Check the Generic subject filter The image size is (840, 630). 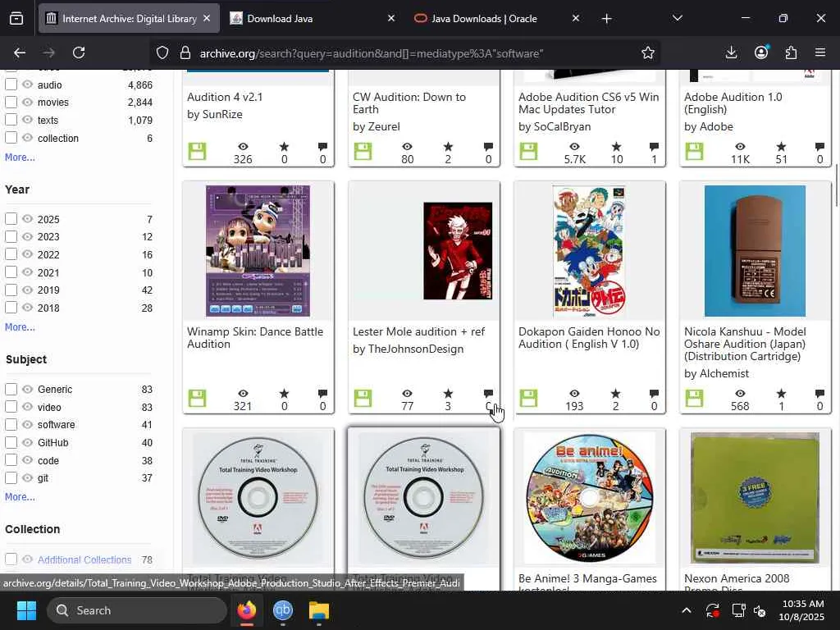11,389
